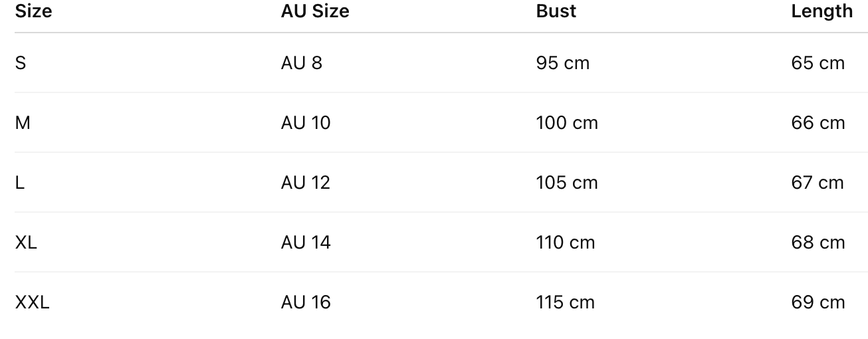
Task: Click the AU 12 cell
Action: tap(305, 183)
